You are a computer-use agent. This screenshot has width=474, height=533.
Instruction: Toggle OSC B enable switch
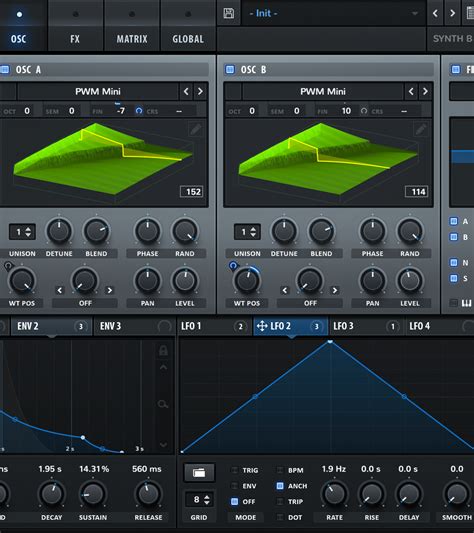tap(230, 70)
